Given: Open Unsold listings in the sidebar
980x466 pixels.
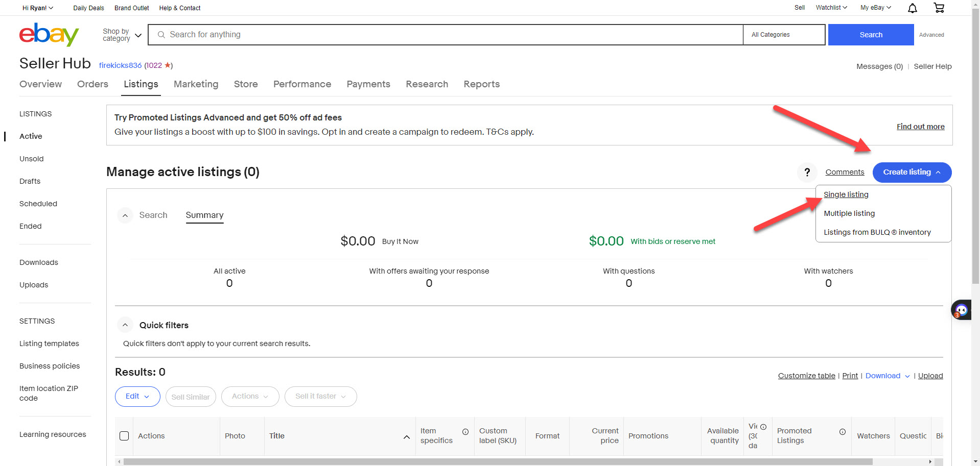Looking at the screenshot, I should click(x=32, y=159).
